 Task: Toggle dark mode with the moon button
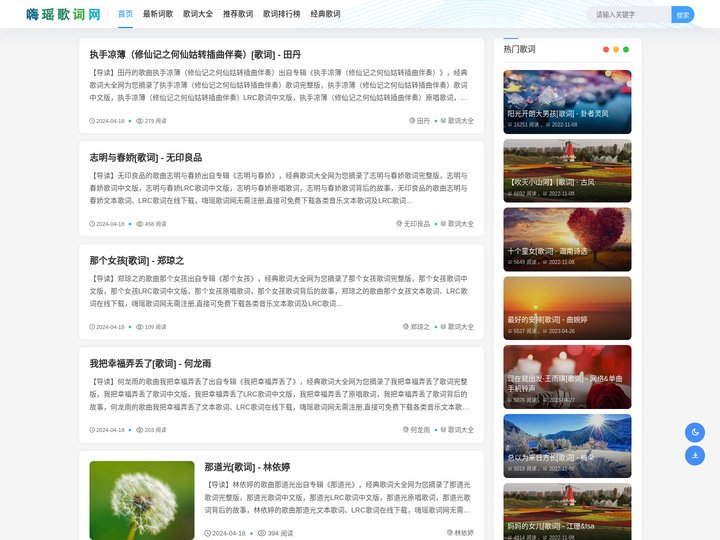click(695, 432)
